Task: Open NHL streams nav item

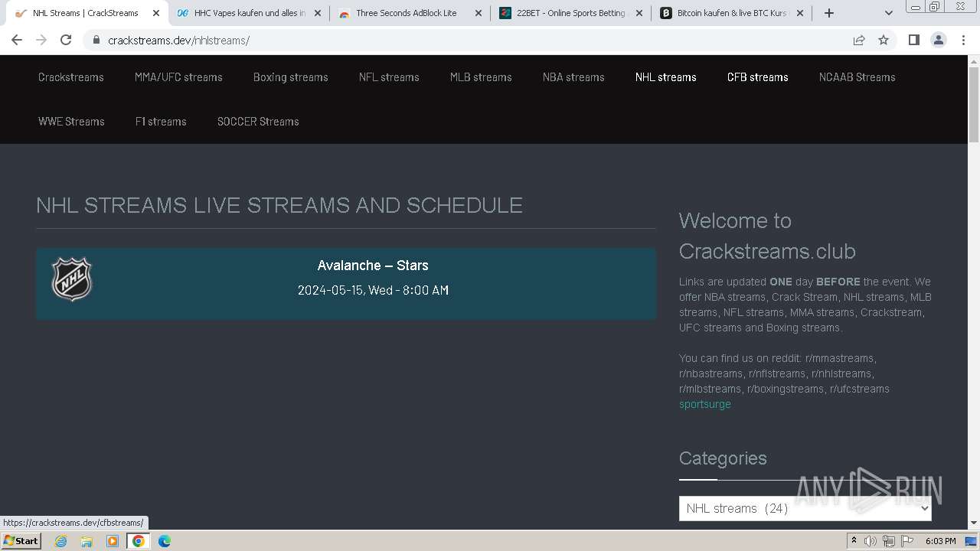Action: pyautogui.click(x=666, y=77)
